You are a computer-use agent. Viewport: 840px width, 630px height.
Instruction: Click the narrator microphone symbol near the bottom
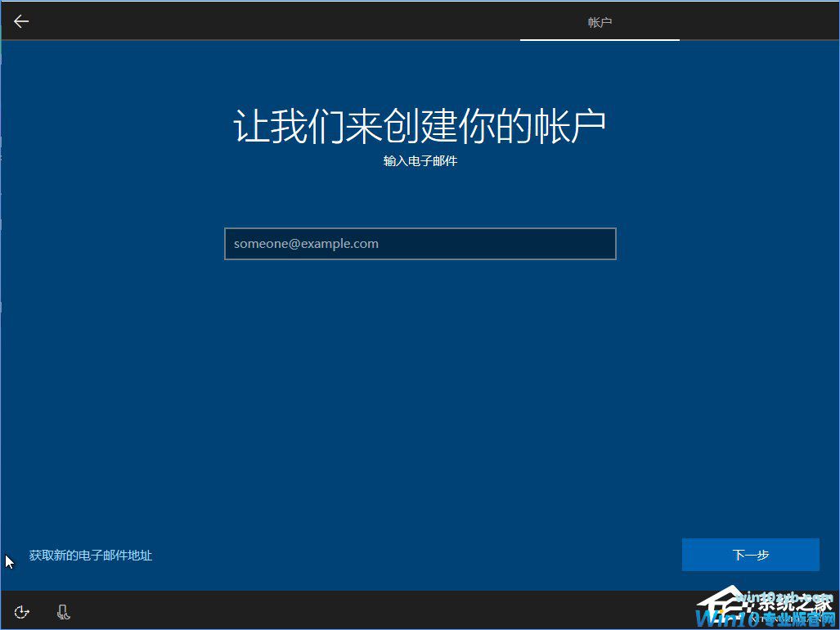click(x=63, y=611)
